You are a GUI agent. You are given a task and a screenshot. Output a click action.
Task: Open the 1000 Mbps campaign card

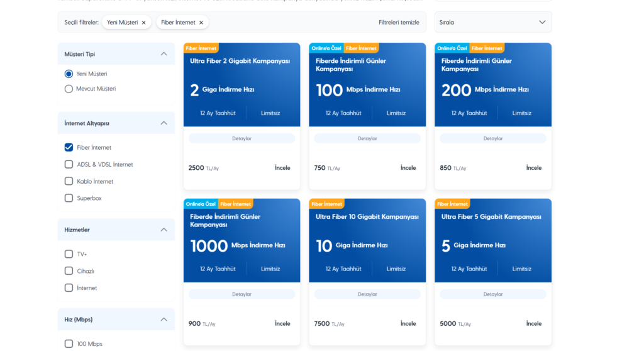pos(241,245)
